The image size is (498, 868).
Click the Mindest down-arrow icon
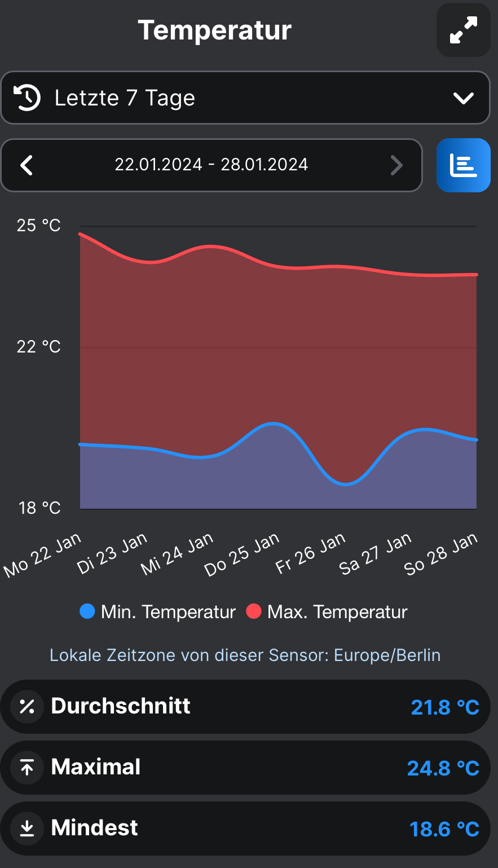(x=27, y=829)
